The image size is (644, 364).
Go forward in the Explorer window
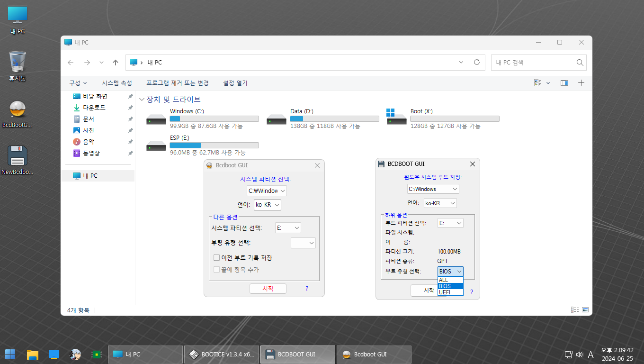pos(87,63)
